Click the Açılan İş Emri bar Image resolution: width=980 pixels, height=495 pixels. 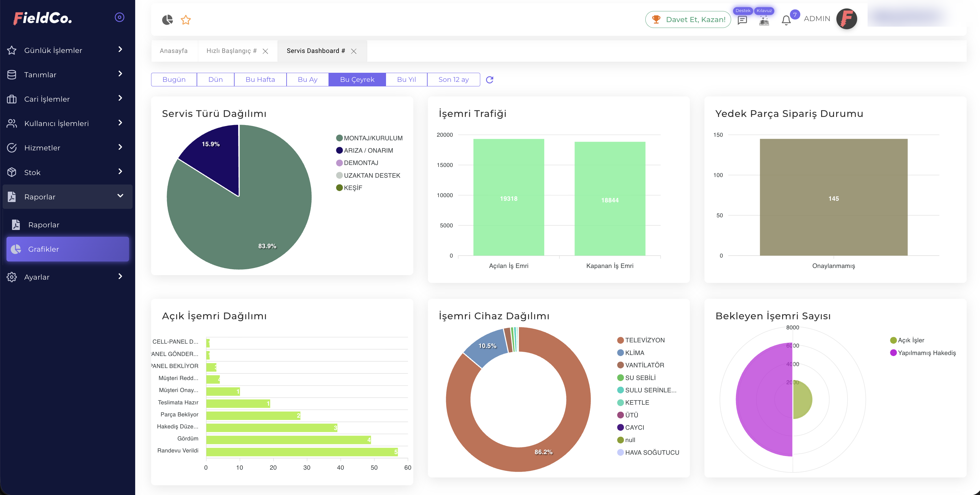[x=509, y=197]
